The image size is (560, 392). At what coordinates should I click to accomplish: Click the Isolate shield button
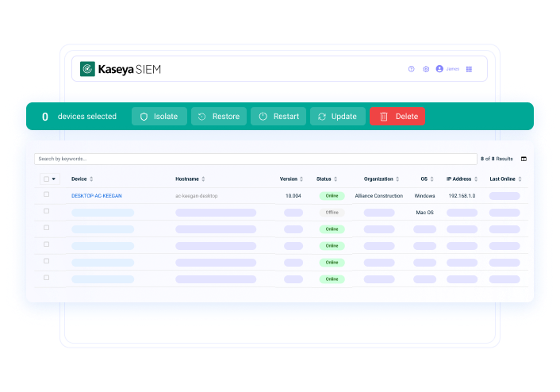click(x=159, y=117)
